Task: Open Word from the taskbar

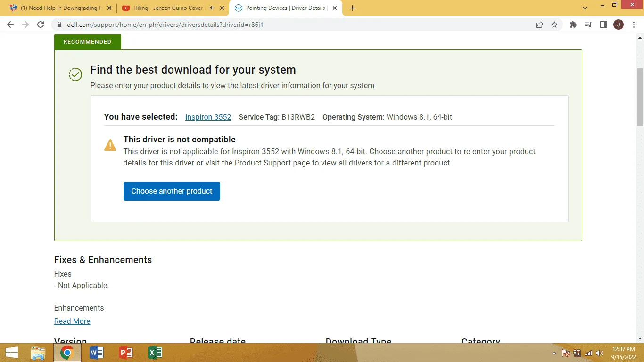Action: click(x=97, y=353)
